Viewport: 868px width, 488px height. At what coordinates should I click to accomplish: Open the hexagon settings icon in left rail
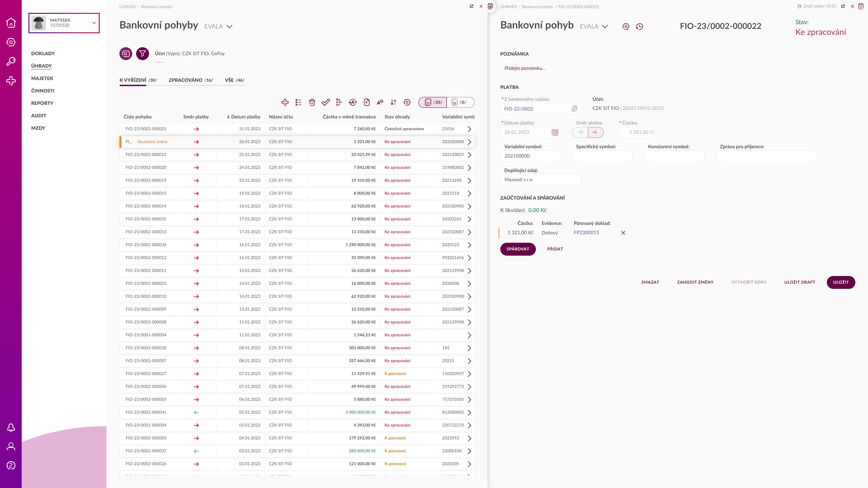tap(11, 42)
